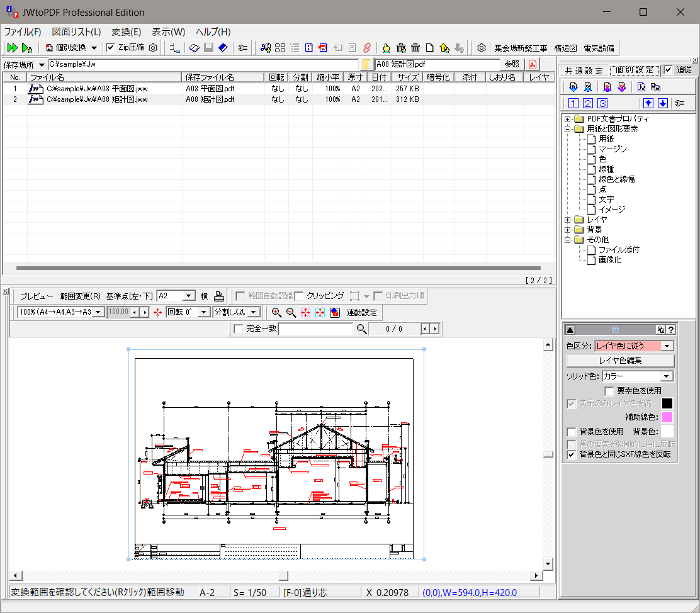Click the レイヤ色編集 button
Screen dimensions: 700x613
(x=620, y=361)
